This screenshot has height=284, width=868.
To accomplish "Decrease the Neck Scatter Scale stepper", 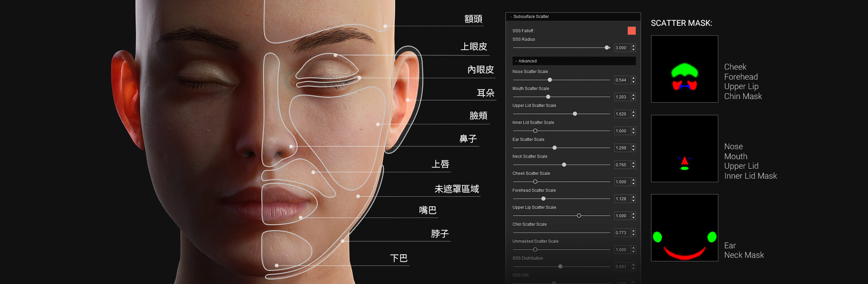I will tap(633, 167).
